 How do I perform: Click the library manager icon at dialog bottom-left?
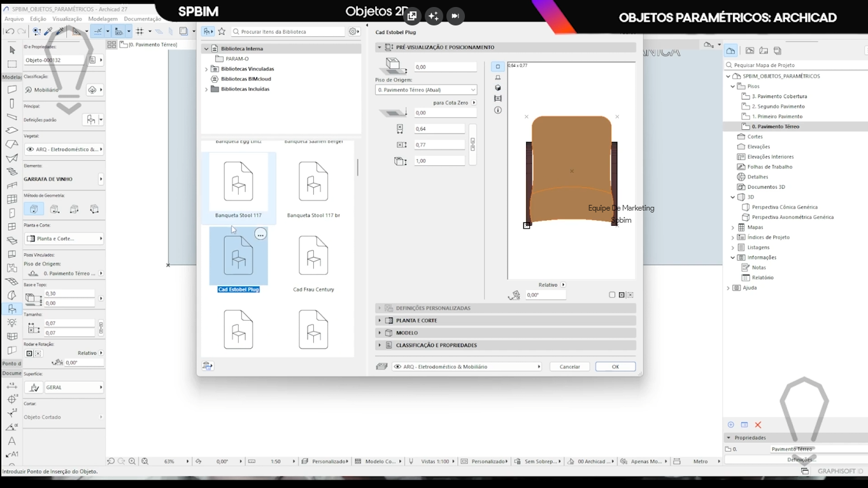pyautogui.click(x=208, y=366)
